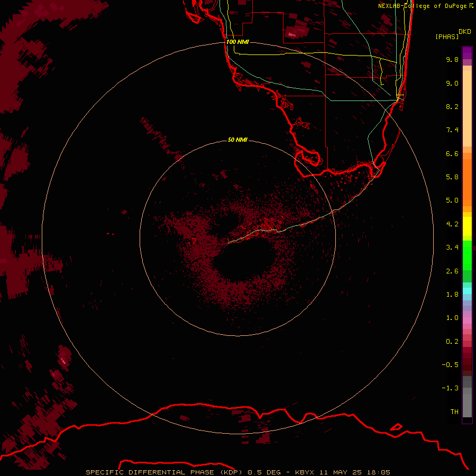Pick the purple top segment of the color bar
The width and height of the screenshot is (476, 476).
467,53
